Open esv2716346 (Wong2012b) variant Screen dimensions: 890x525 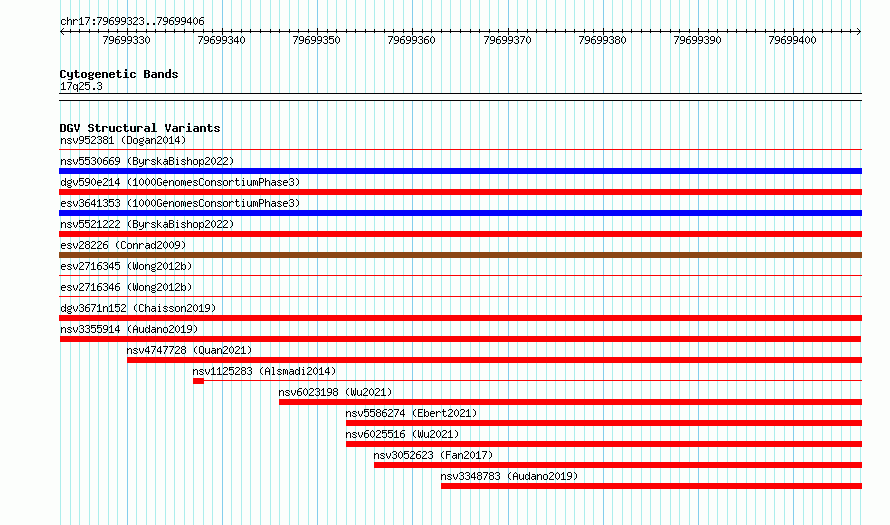pyautogui.click(x=126, y=287)
